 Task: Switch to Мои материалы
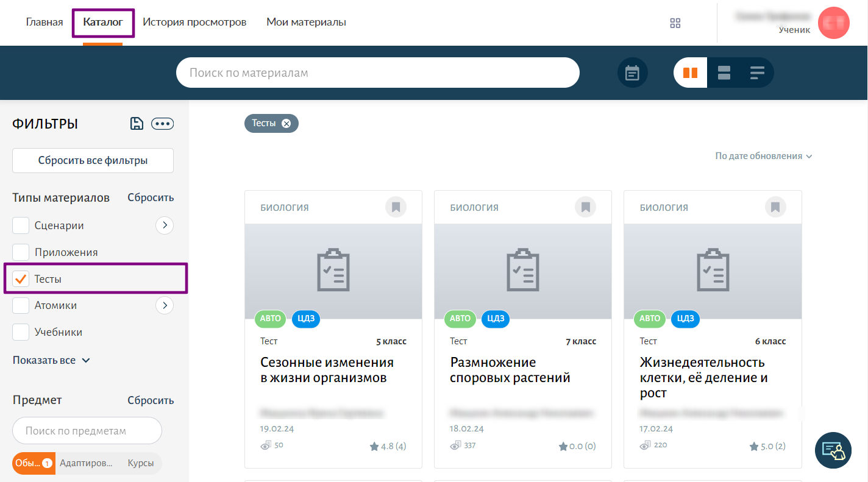click(x=306, y=23)
